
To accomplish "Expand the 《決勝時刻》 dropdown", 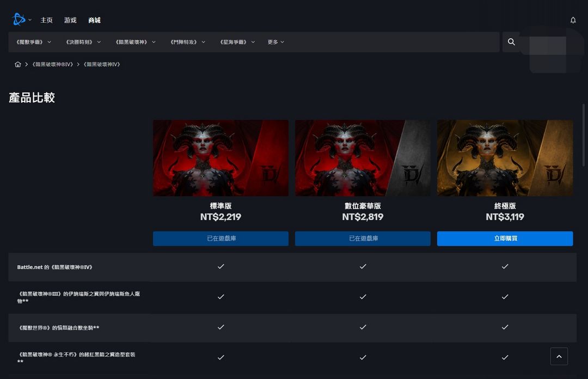I will [x=83, y=42].
